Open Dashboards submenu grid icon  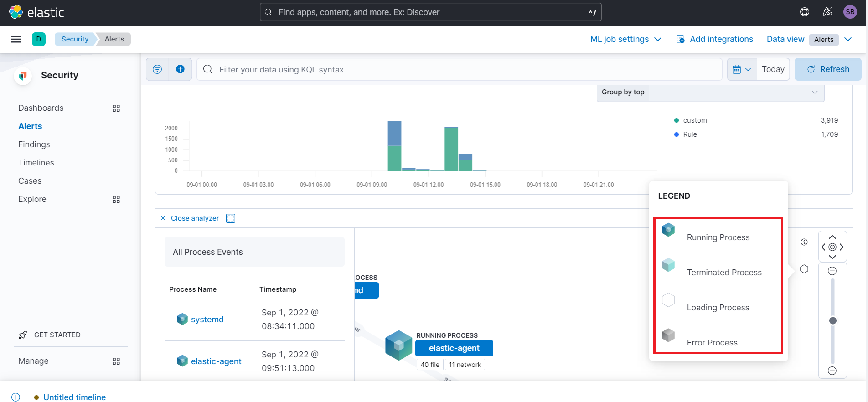coord(116,108)
